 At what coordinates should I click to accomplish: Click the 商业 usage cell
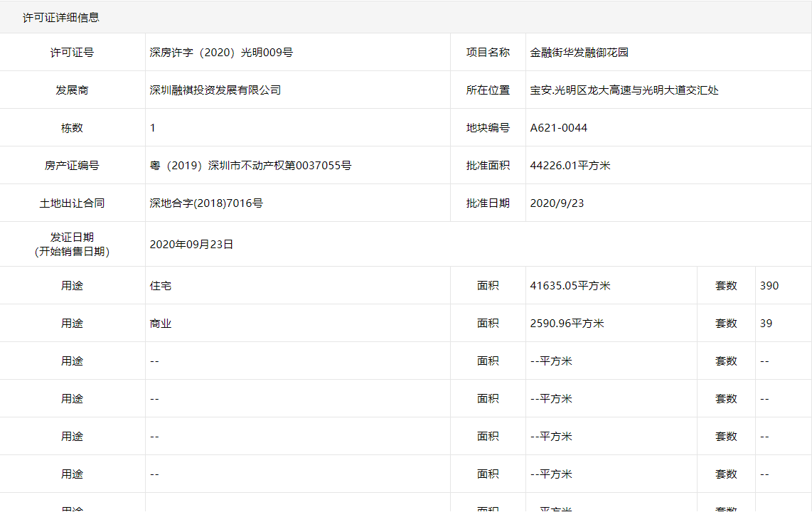156,323
